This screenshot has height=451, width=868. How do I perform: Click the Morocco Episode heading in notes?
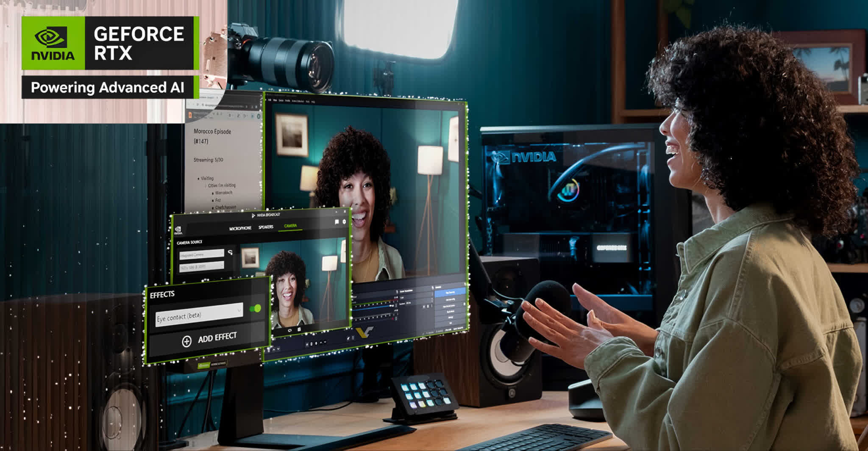(x=212, y=132)
